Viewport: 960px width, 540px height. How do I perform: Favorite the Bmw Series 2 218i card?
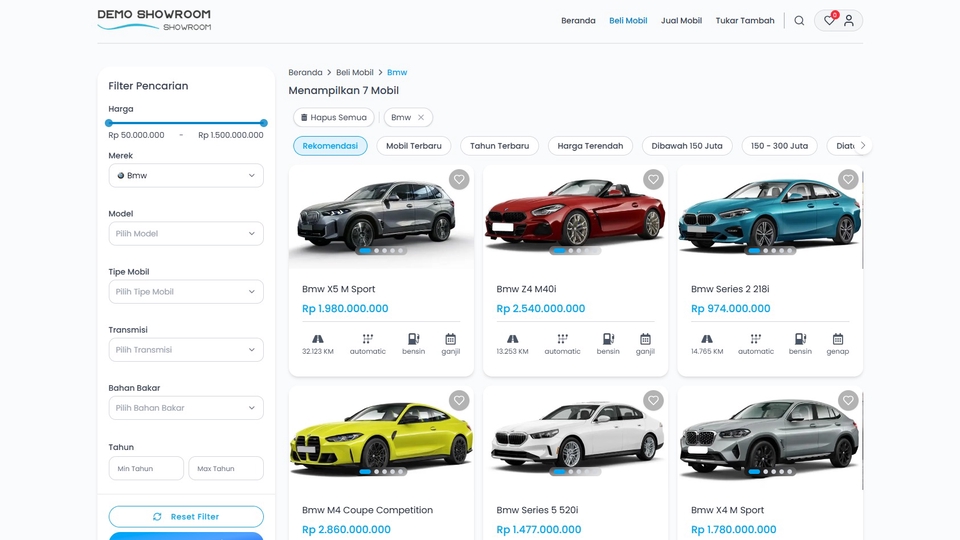pyautogui.click(x=848, y=179)
